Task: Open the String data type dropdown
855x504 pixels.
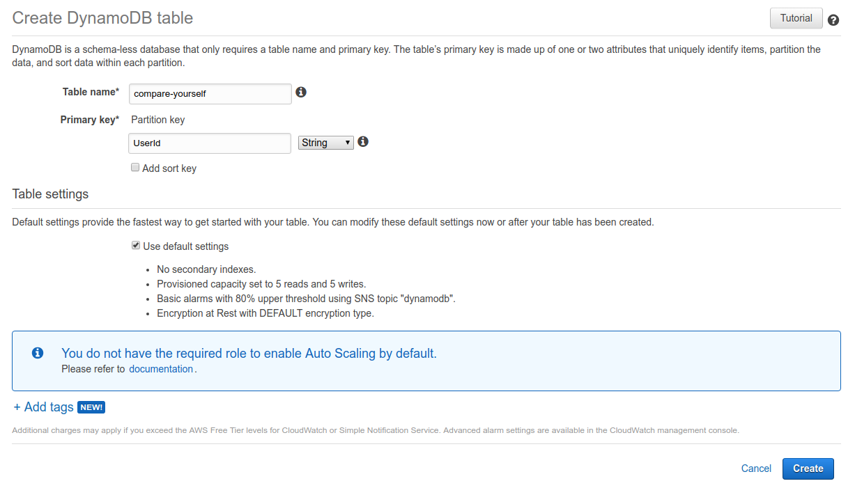Action: [x=326, y=143]
